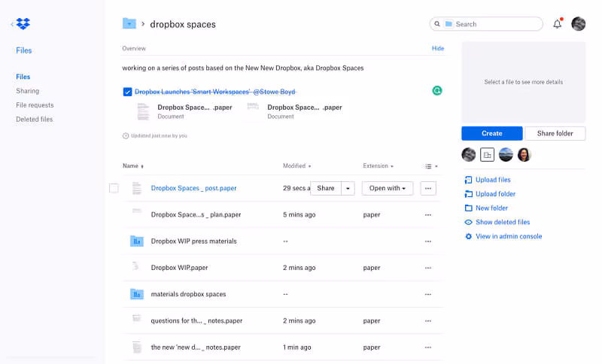This screenshot has width=602, height=364.
Task: Open Dropbox Space...s _ plan.paper
Action: tap(196, 215)
